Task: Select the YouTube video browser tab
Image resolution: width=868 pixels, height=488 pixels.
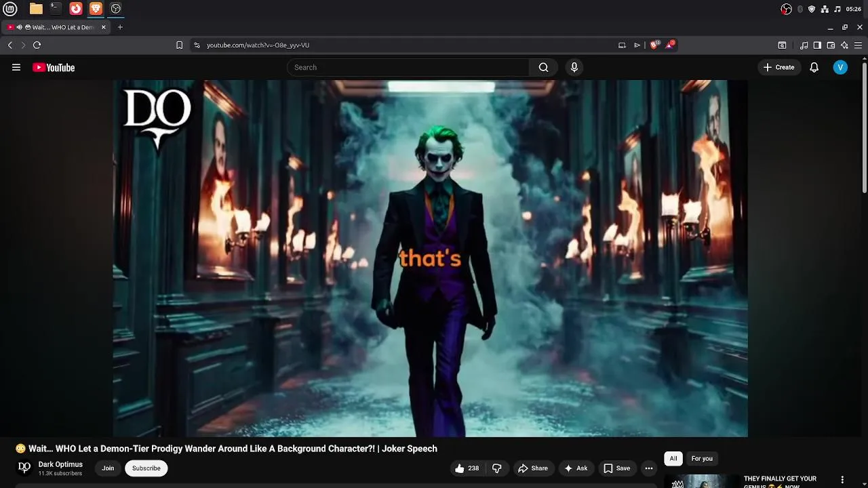Action: pyautogui.click(x=57, y=27)
